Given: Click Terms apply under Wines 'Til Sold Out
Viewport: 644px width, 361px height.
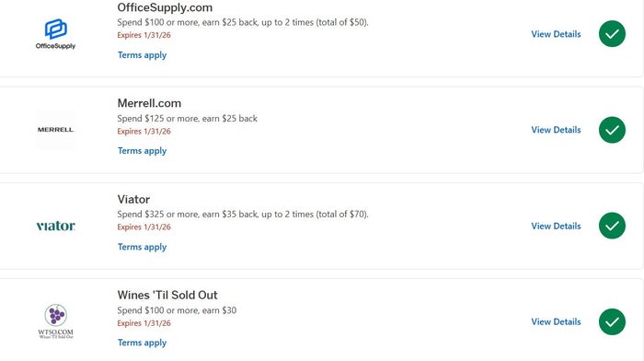Looking at the screenshot, I should [142, 343].
